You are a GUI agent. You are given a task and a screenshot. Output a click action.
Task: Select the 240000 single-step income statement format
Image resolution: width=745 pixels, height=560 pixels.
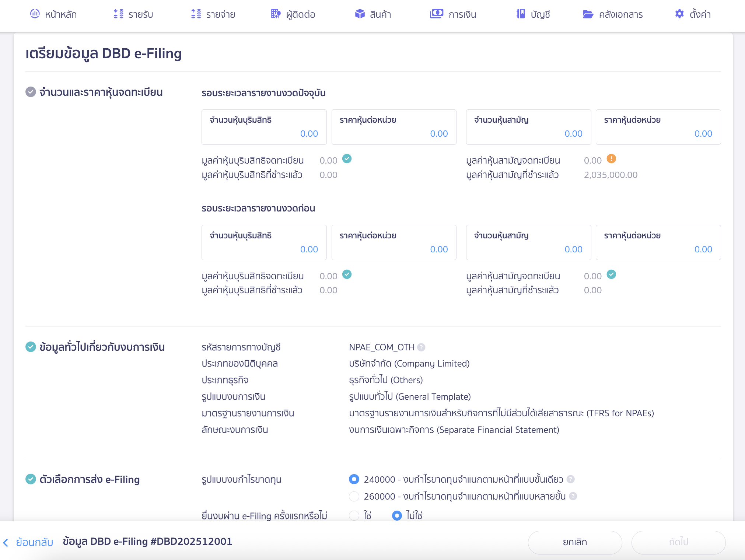click(x=354, y=479)
